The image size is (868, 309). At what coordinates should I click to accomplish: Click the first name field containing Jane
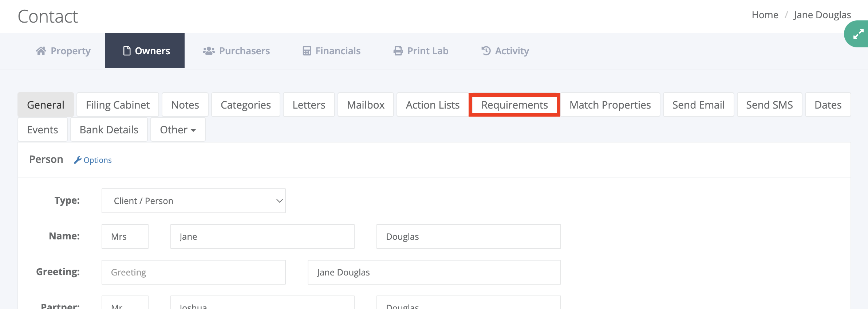(x=263, y=236)
